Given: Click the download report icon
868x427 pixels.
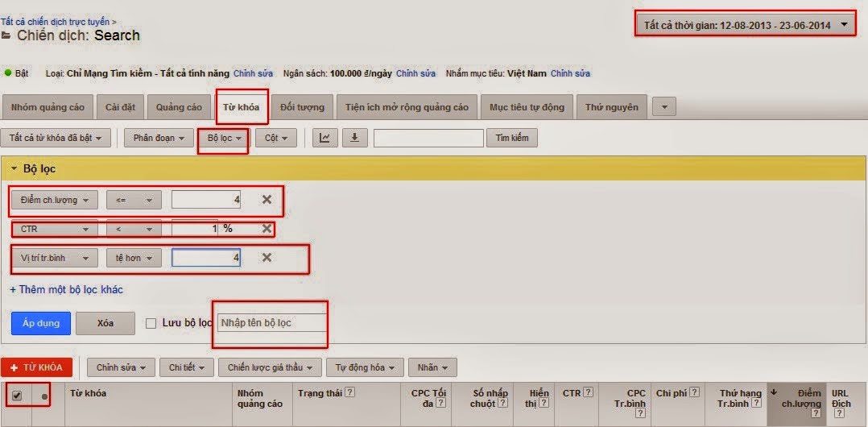Looking at the screenshot, I should click(355, 138).
